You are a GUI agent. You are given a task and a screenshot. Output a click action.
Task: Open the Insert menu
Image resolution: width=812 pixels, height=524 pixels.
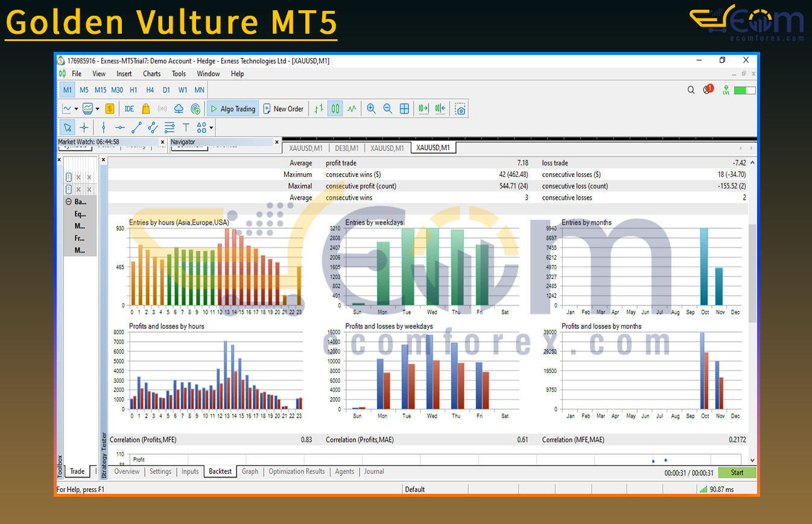click(124, 74)
